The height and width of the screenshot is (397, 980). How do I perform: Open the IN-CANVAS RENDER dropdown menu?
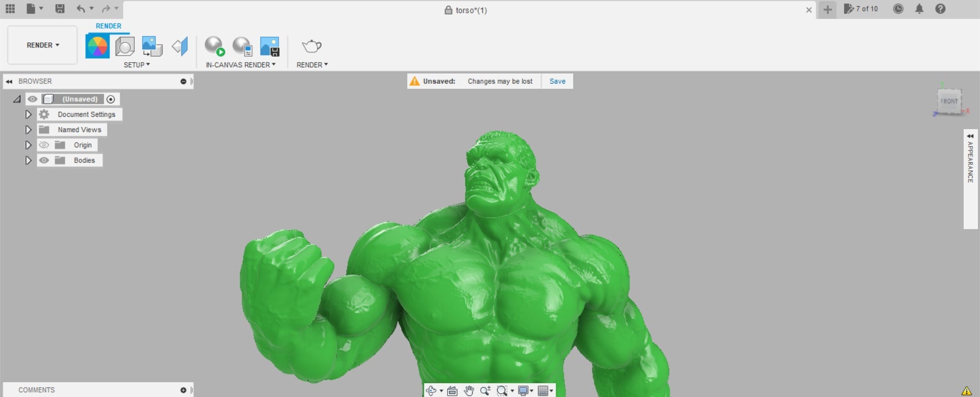coord(240,65)
